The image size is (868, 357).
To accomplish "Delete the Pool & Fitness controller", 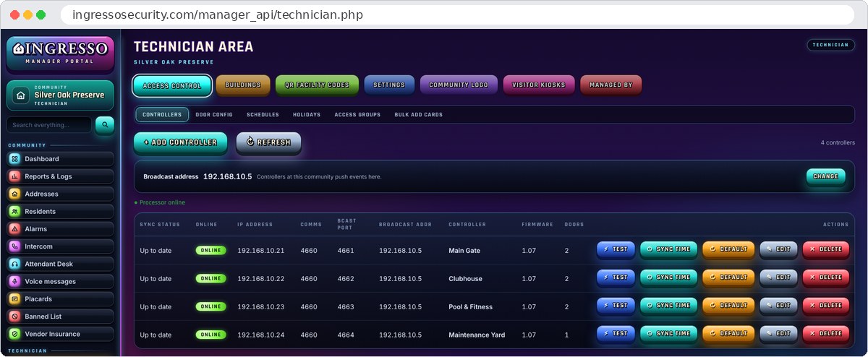I will [x=826, y=306].
